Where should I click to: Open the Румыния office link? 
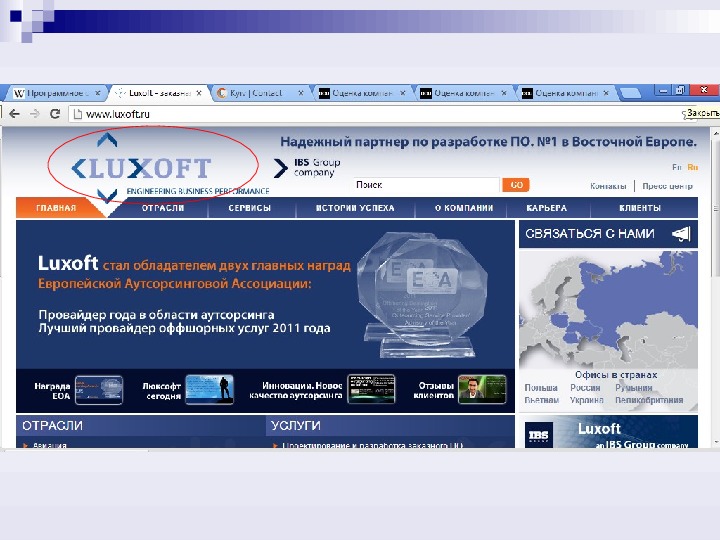click(634, 388)
